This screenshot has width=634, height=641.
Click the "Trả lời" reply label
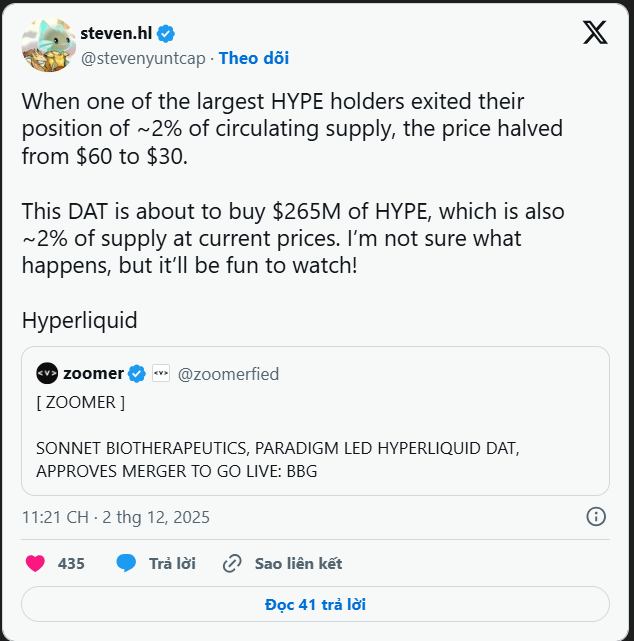[x=172, y=563]
